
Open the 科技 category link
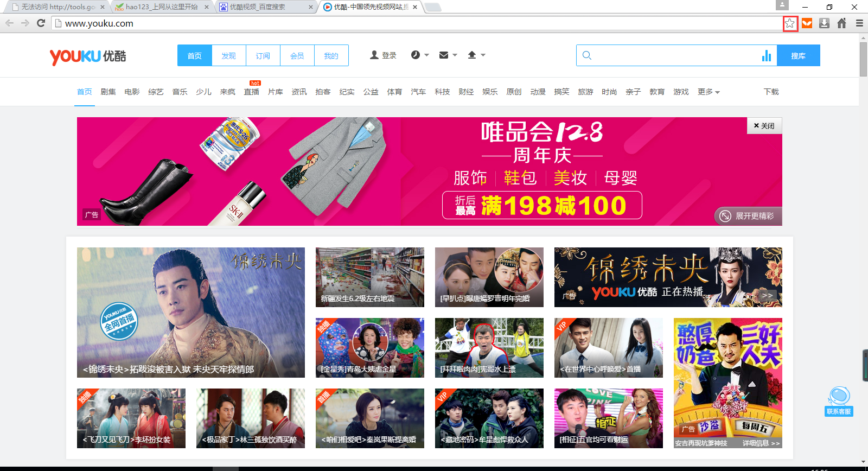[x=443, y=92]
